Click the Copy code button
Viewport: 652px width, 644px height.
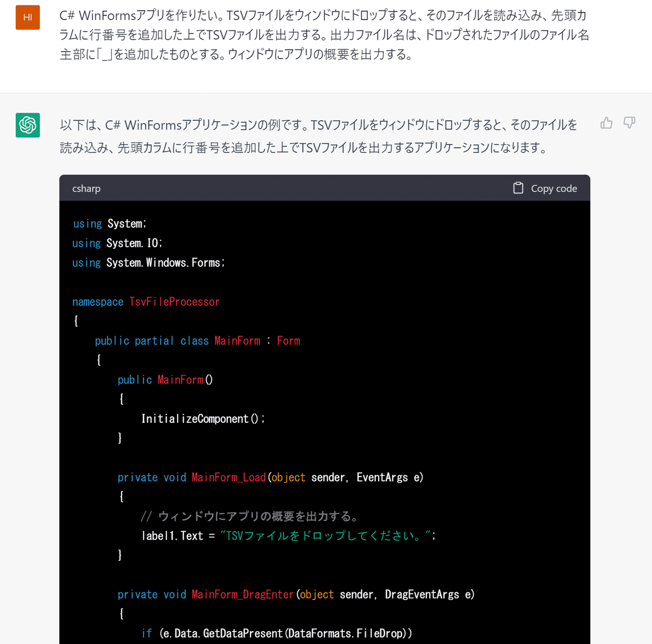(554, 188)
